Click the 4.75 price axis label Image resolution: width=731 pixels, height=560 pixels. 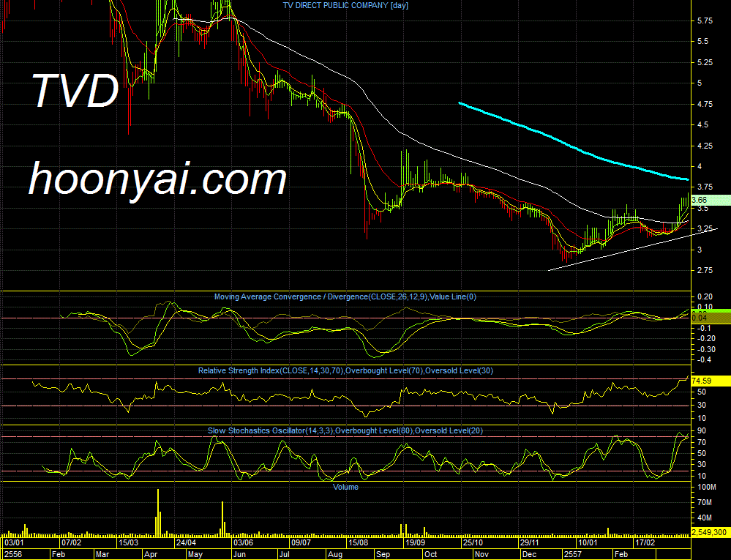click(705, 105)
